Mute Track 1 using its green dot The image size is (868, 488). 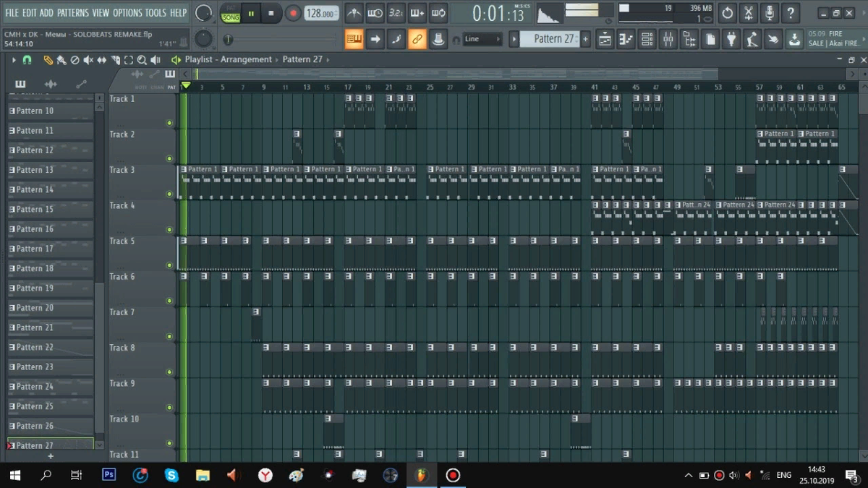tap(169, 123)
